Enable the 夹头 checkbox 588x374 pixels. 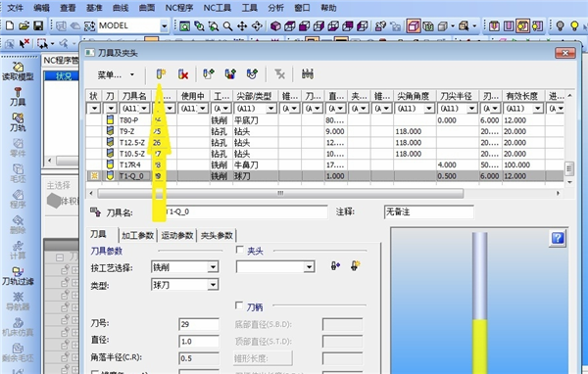coord(240,250)
